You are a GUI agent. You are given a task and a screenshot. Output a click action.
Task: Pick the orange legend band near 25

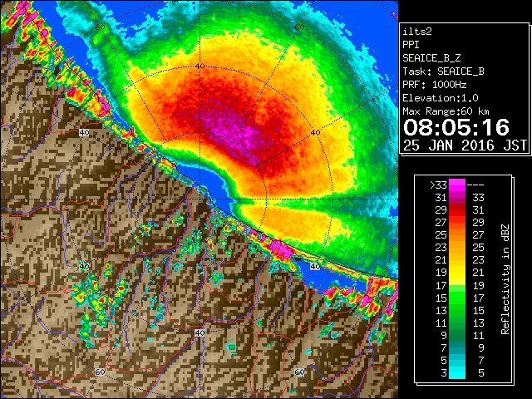click(x=457, y=235)
